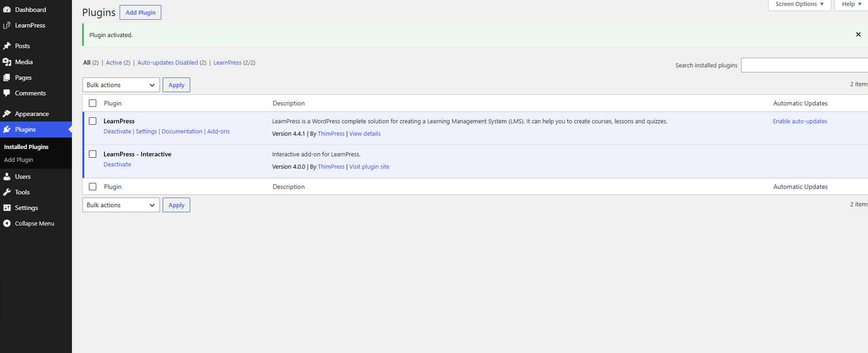Image resolution: width=868 pixels, height=353 pixels.
Task: Open the Users menu item
Action: pos(23,176)
